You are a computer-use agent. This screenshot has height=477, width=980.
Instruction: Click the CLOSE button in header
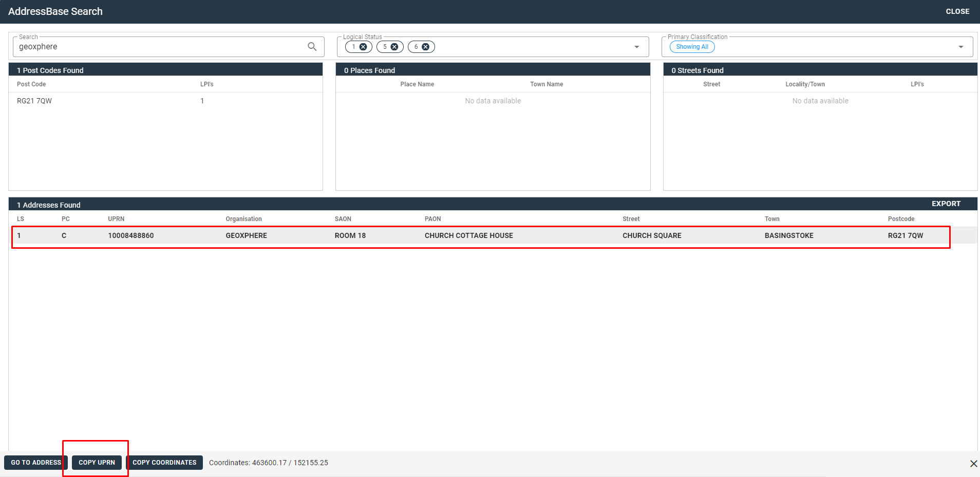click(x=957, y=11)
